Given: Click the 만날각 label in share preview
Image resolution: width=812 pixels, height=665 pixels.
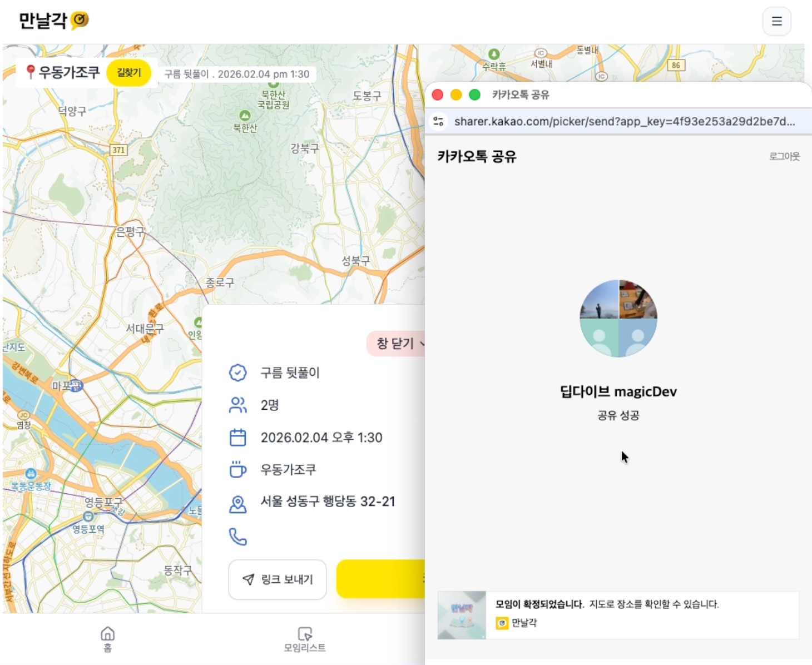Looking at the screenshot, I should pos(524,623).
